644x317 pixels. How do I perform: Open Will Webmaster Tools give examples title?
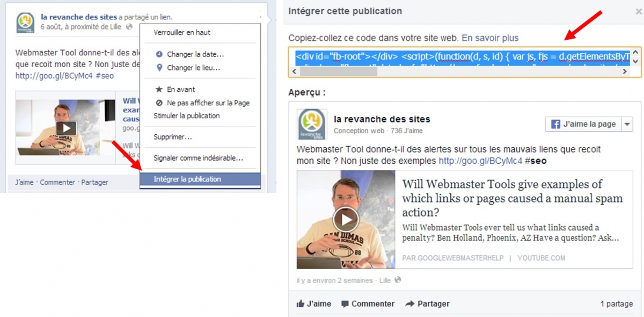pyautogui.click(x=513, y=198)
